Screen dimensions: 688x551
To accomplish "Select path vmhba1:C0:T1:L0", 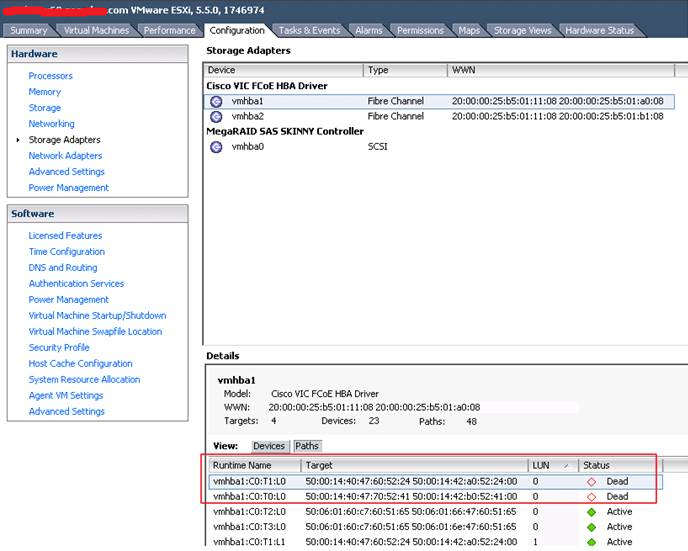I will pyautogui.click(x=436, y=482).
